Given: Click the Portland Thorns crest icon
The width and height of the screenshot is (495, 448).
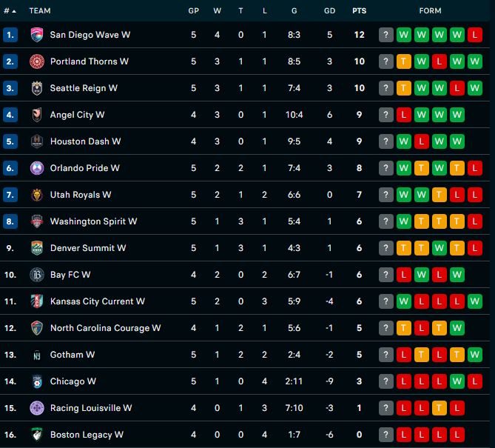Looking at the screenshot, I should [37, 61].
